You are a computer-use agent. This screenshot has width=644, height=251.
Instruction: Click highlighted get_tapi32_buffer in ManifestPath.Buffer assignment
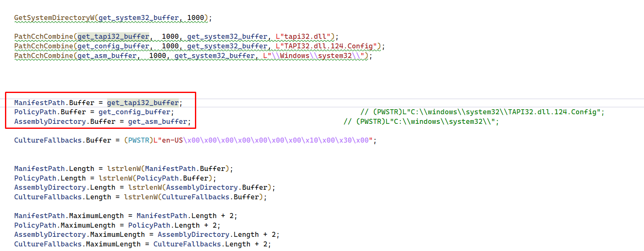click(142, 103)
